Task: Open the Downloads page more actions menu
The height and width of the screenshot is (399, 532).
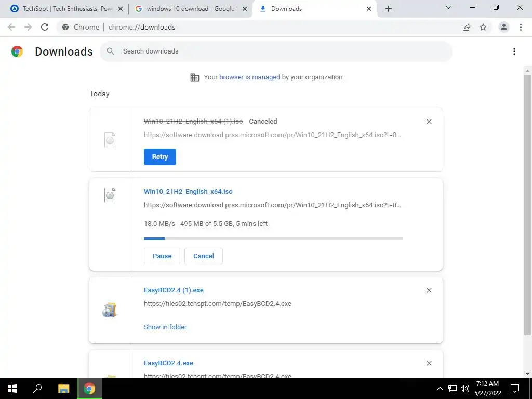Action: pyautogui.click(x=514, y=51)
